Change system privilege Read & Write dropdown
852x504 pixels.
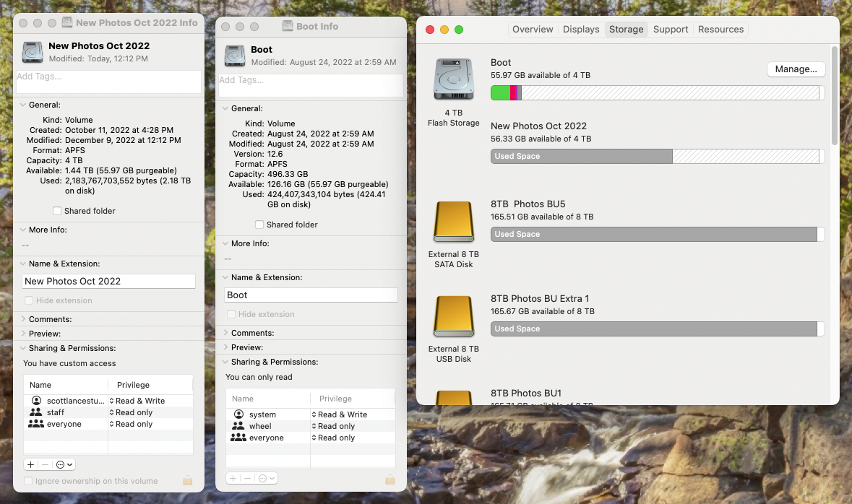tap(339, 414)
